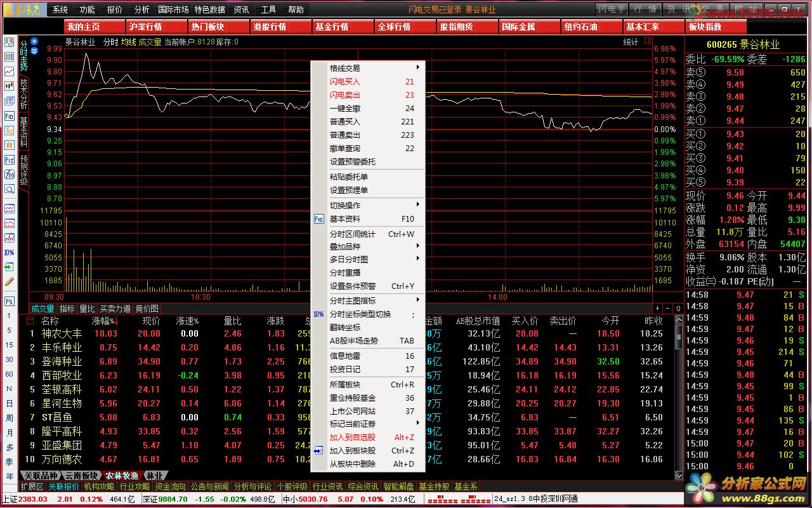Click the 热门板块 red button
Viewport: 812px width, 508px height.
(219, 27)
